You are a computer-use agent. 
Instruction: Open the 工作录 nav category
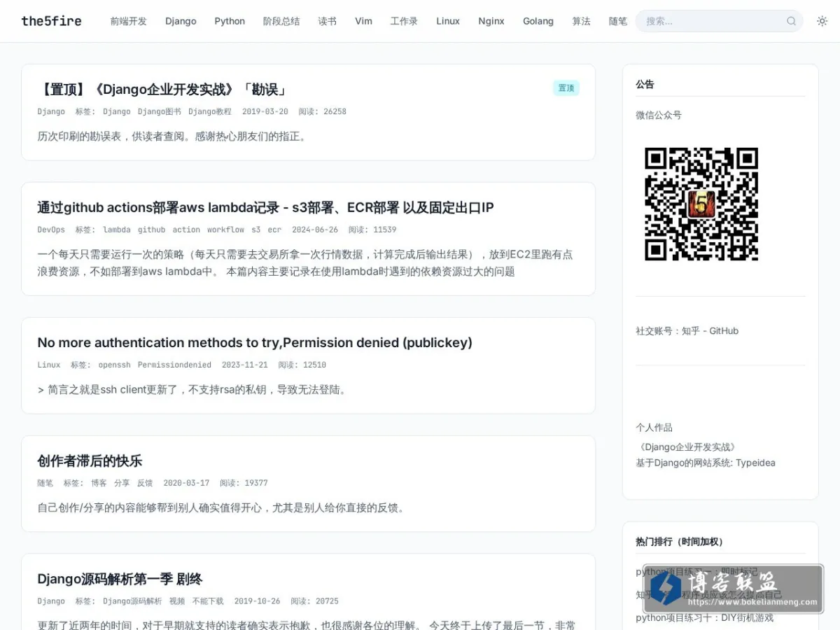pyautogui.click(x=404, y=21)
